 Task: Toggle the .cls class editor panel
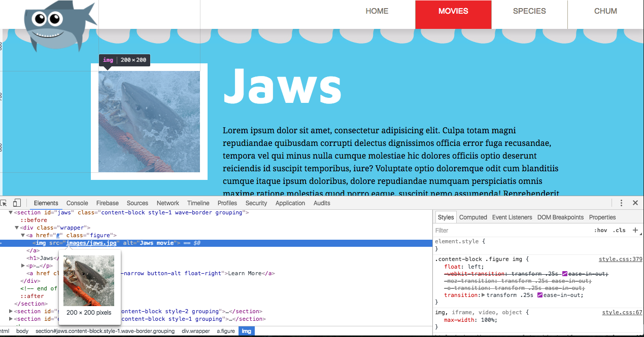point(619,230)
